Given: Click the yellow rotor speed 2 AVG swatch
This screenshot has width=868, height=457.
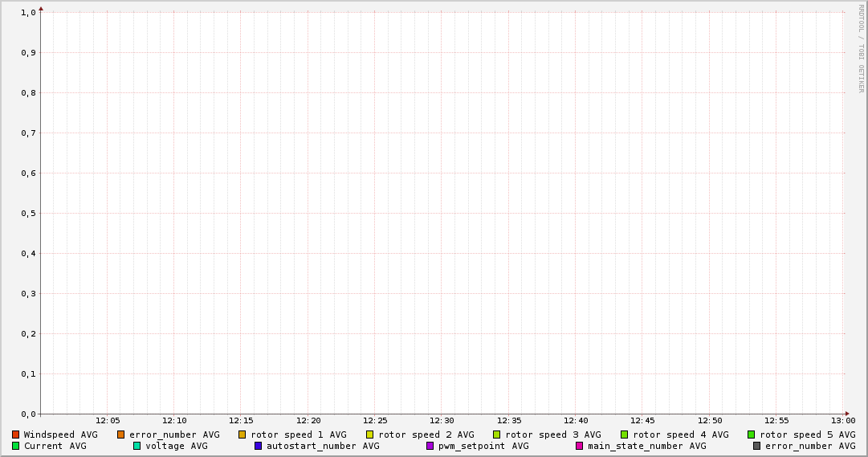Looking at the screenshot, I should [x=370, y=435].
